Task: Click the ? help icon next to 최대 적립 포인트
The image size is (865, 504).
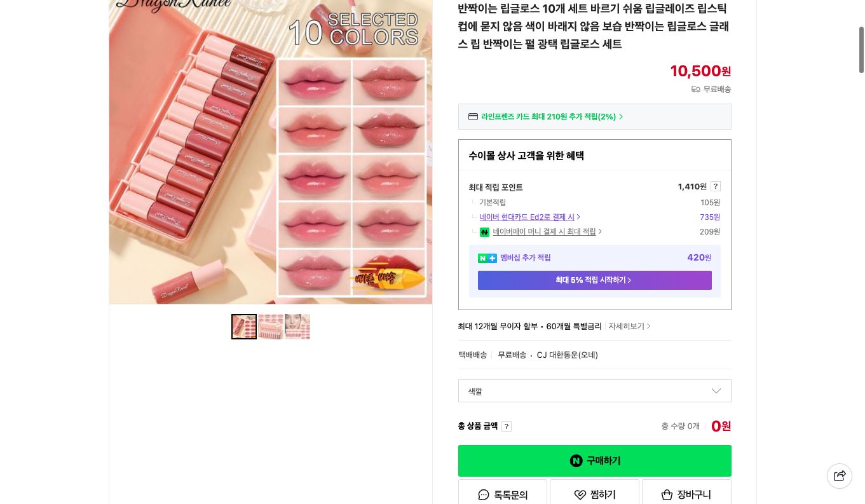Action: pyautogui.click(x=715, y=186)
